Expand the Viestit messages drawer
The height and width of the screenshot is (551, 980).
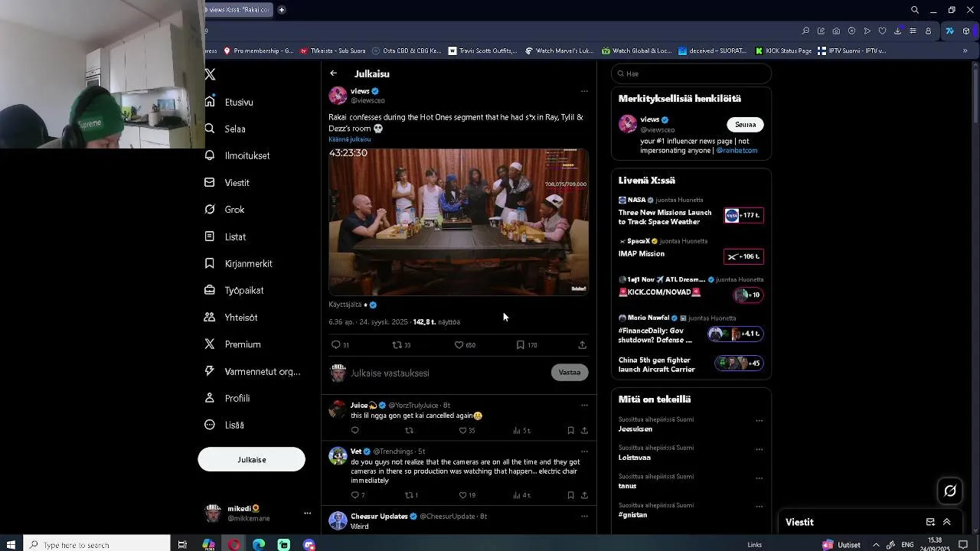click(947, 522)
